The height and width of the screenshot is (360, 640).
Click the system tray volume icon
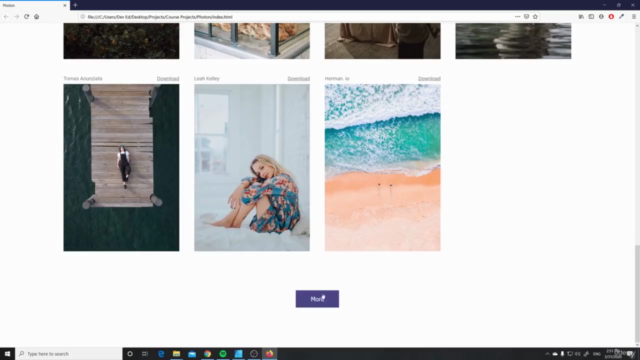click(x=577, y=354)
